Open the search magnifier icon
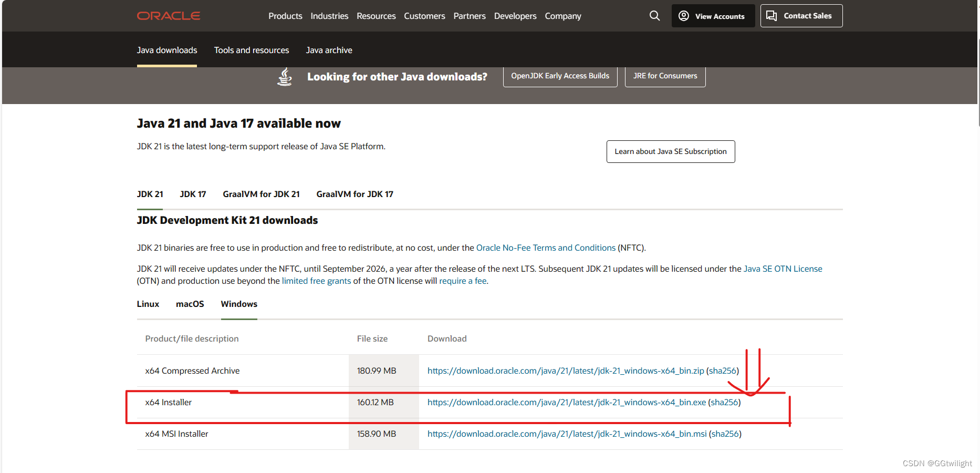Viewport: 980px width, 473px height. pos(654,16)
